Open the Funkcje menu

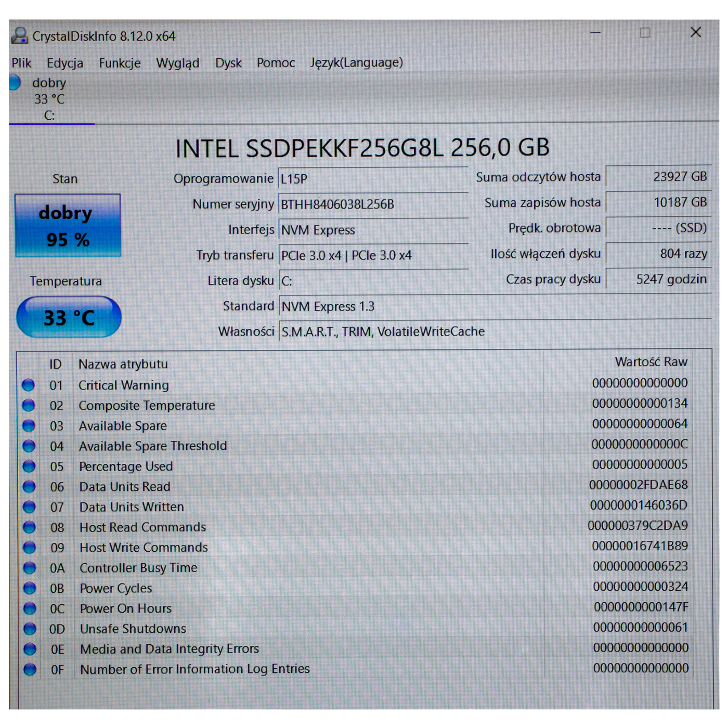[x=120, y=63]
